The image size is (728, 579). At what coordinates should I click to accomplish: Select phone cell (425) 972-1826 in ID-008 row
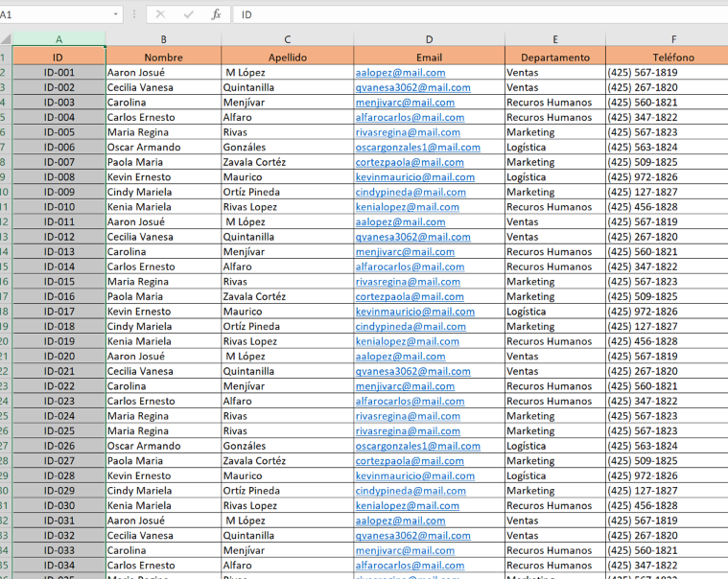point(668,176)
